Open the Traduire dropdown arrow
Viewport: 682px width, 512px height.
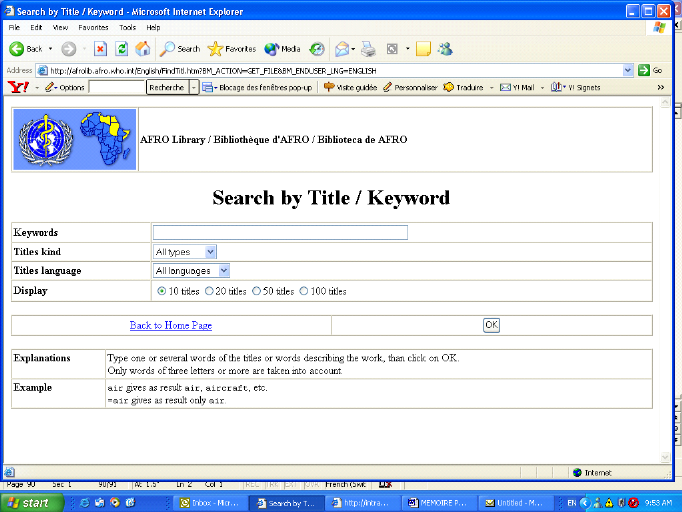point(491,87)
